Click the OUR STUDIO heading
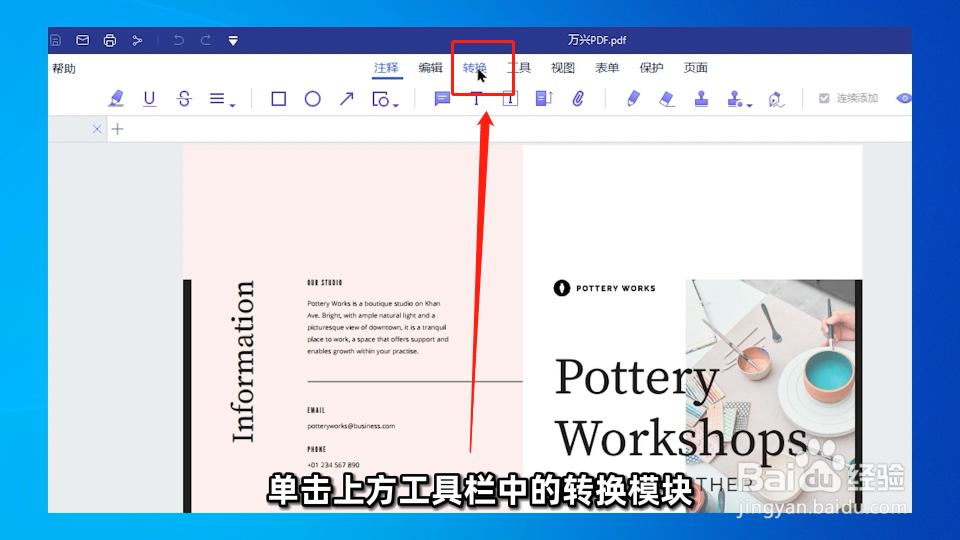Screen dimensions: 960x540 pyautogui.click(x=324, y=283)
